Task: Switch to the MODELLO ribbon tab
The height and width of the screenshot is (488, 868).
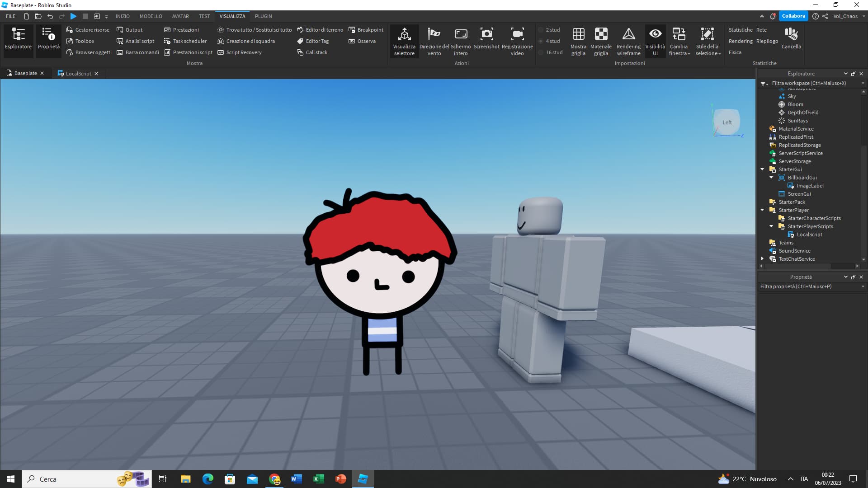Action: coord(151,16)
